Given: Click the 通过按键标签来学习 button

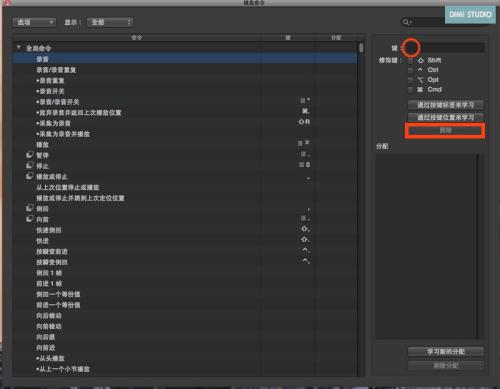Looking at the screenshot, I should click(x=446, y=105).
